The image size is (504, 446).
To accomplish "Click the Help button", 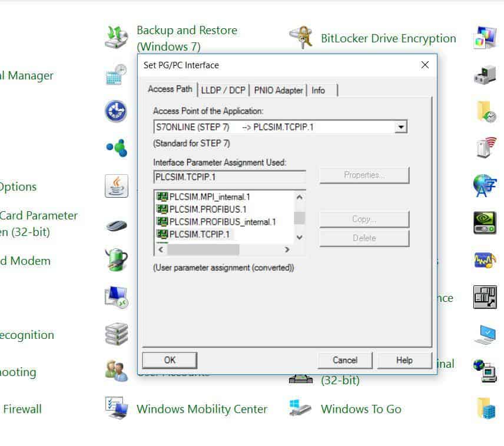I will pyautogui.click(x=404, y=360).
